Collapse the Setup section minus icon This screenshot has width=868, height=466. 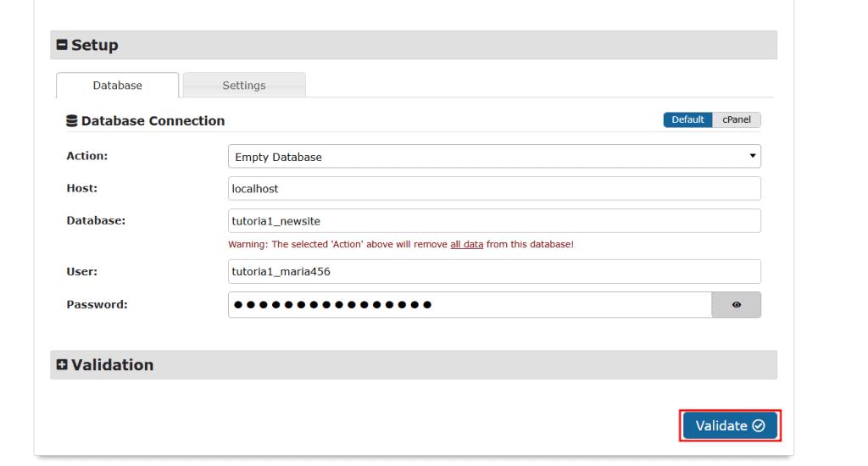[x=62, y=45]
